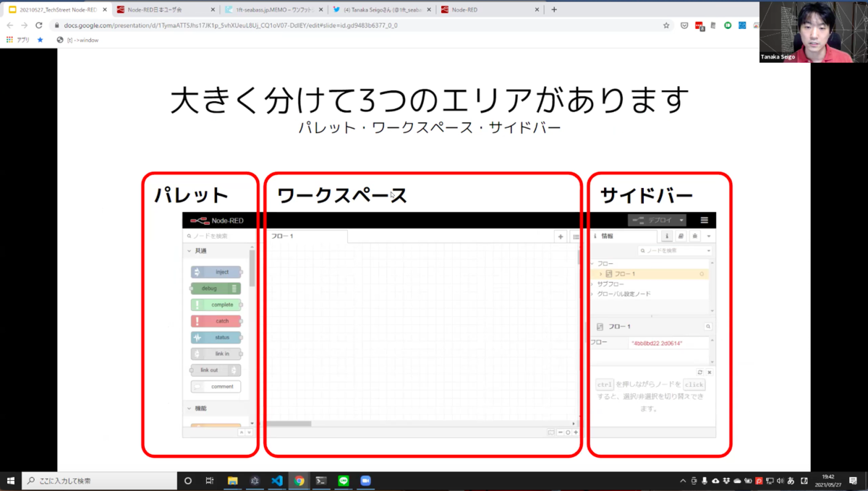Viewport: 868px width, 491px height.
Task: Zoom in the workspace with the plus button
Action: 576,432
